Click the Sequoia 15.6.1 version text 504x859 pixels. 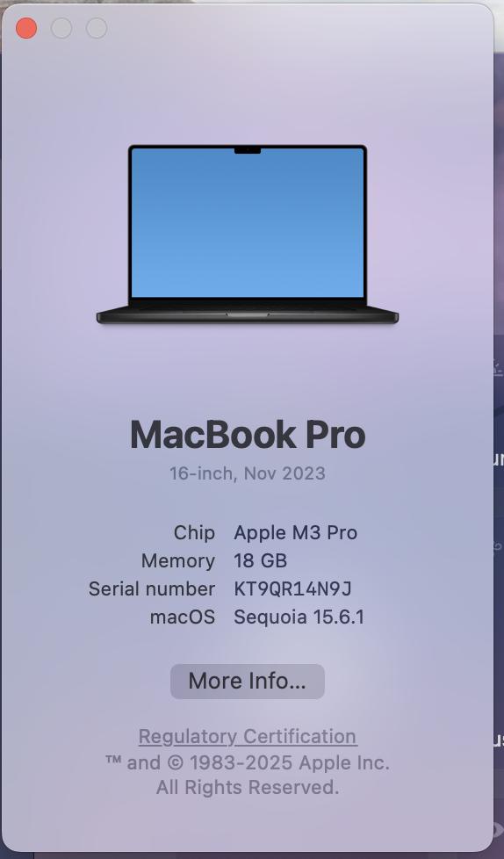click(x=299, y=617)
